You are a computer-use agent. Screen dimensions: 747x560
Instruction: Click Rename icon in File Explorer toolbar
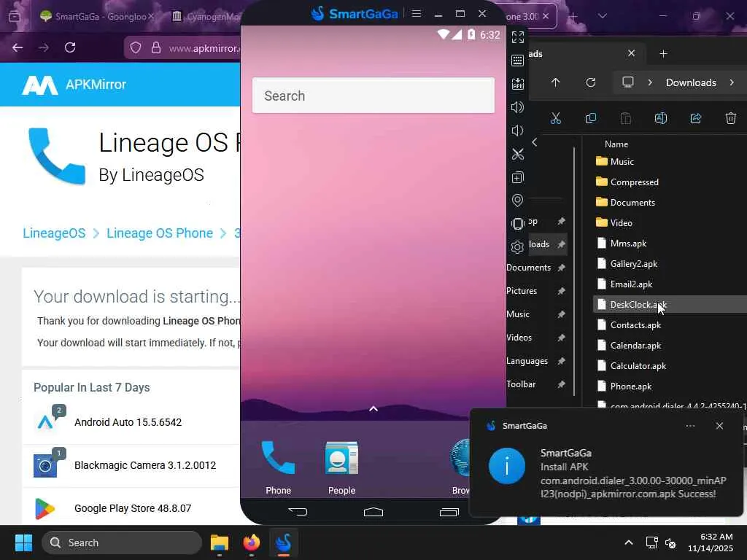tap(661, 118)
